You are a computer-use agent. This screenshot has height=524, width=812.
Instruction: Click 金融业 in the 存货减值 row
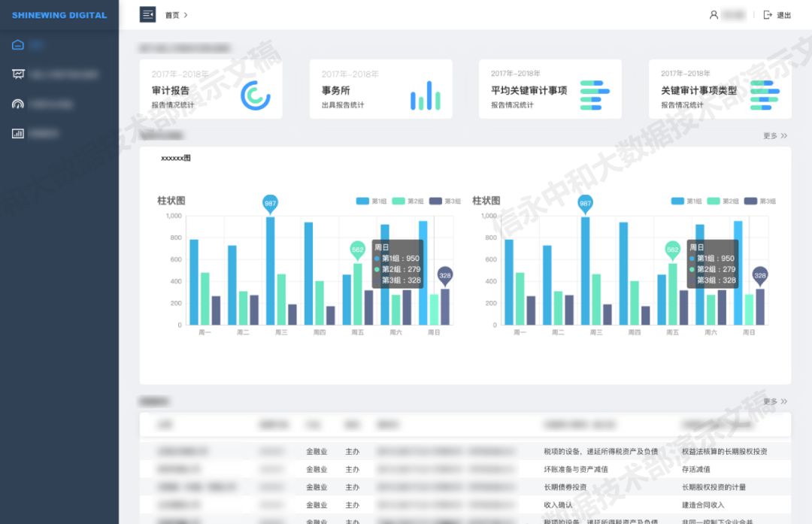[x=317, y=469]
